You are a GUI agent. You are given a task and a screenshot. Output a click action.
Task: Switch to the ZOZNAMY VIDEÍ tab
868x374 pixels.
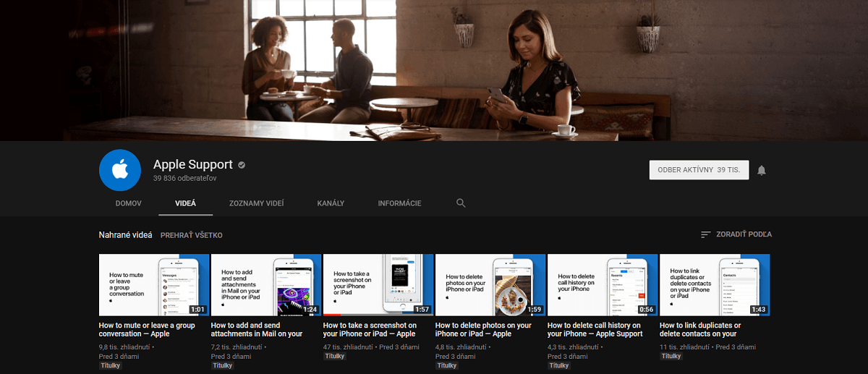coord(257,203)
